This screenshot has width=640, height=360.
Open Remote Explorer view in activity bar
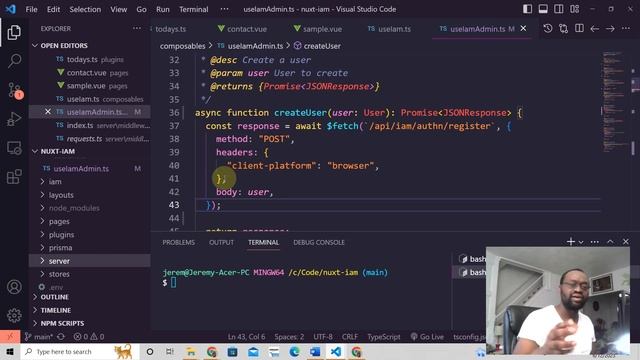point(14,148)
